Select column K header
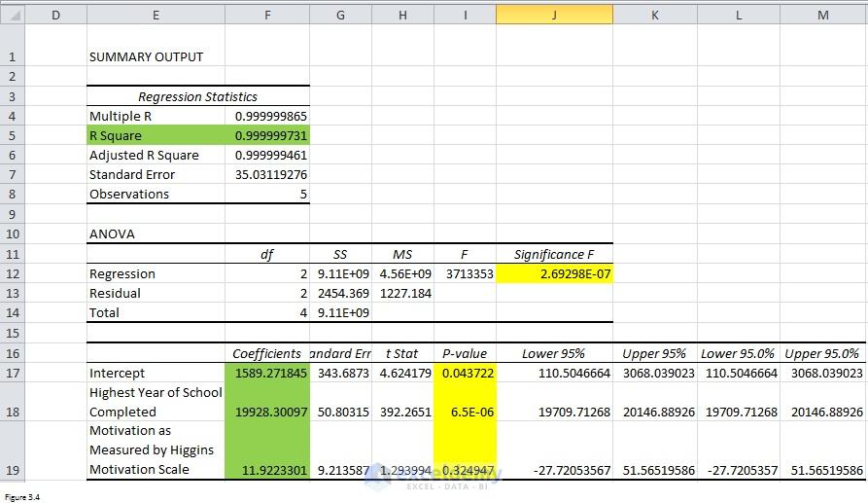868x503 pixels. click(655, 15)
